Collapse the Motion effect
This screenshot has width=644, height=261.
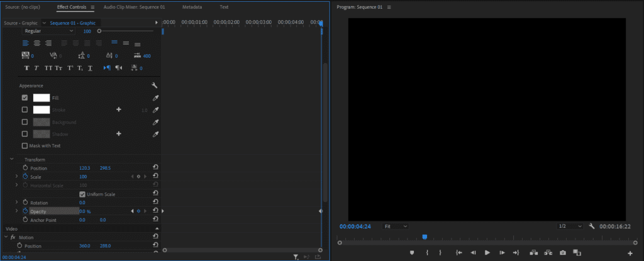click(x=6, y=237)
